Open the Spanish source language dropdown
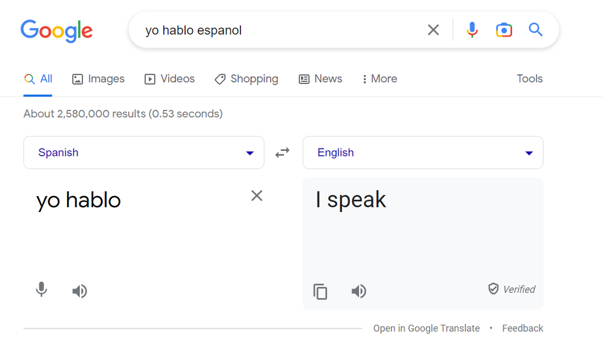 (x=143, y=152)
